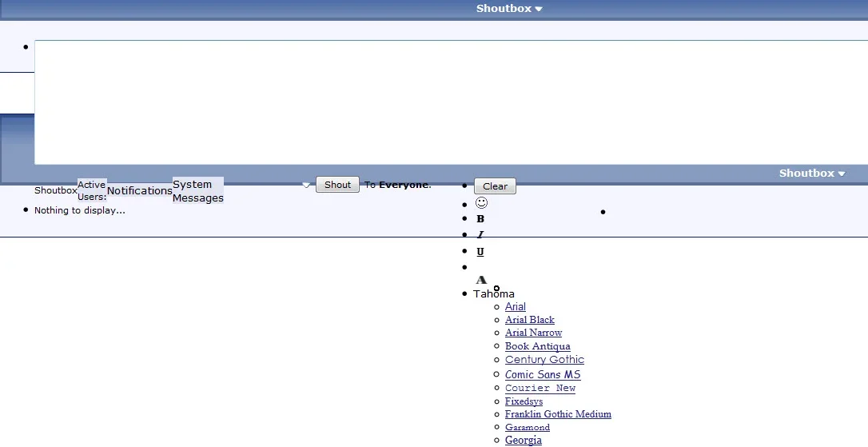Open the font color A icon
This screenshot has height=447, width=868.
coord(481,280)
